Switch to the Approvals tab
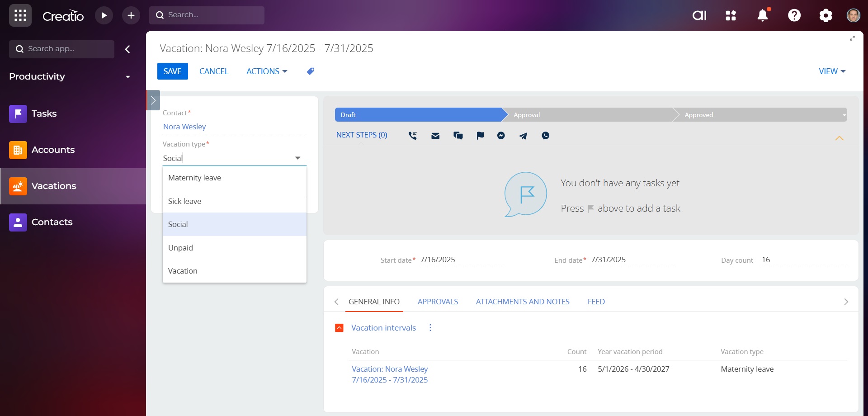Image resolution: width=868 pixels, height=416 pixels. pyautogui.click(x=438, y=302)
